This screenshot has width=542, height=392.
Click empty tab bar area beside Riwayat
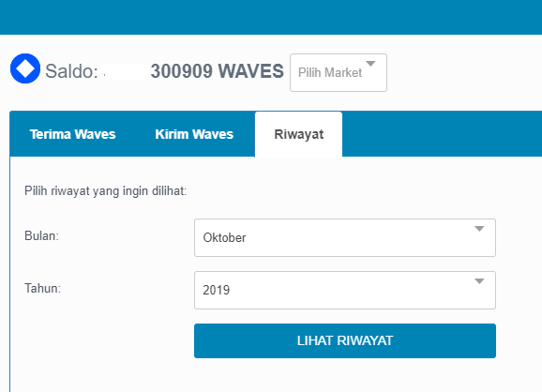[x=442, y=134]
